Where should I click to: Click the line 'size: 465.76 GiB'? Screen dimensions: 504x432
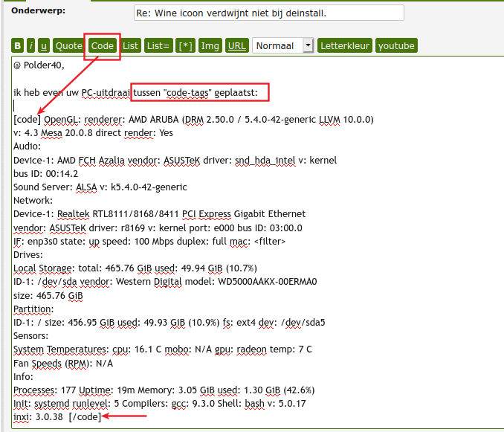click(x=48, y=295)
